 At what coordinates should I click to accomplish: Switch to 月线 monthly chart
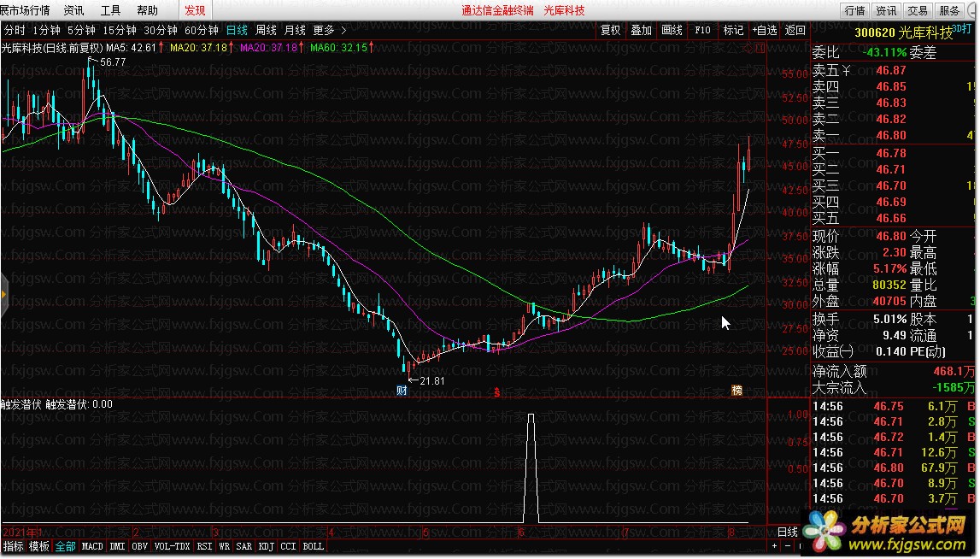(295, 30)
